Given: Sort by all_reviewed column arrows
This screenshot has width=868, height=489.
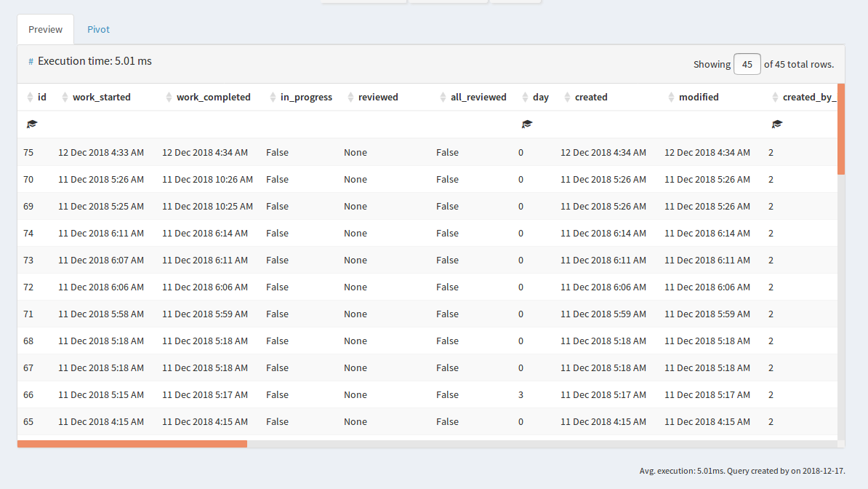Looking at the screenshot, I should click(x=443, y=97).
